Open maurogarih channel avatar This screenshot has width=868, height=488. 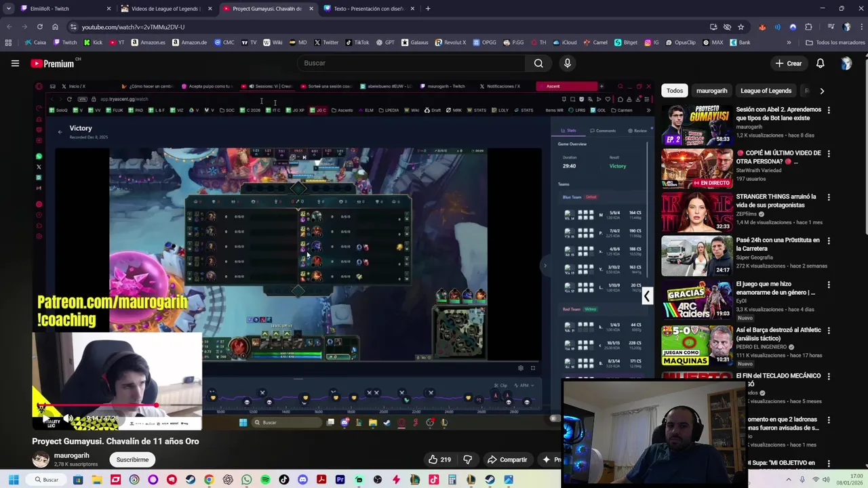[x=41, y=460]
